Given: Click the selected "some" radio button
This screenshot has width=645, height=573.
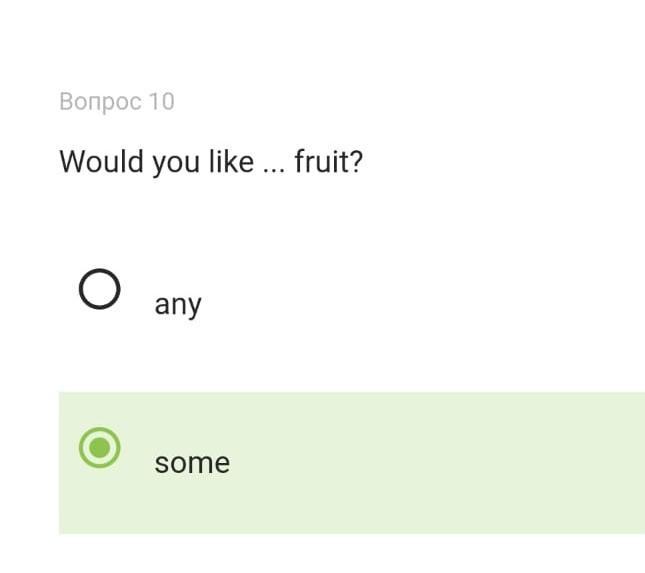Looking at the screenshot, I should [x=99, y=448].
